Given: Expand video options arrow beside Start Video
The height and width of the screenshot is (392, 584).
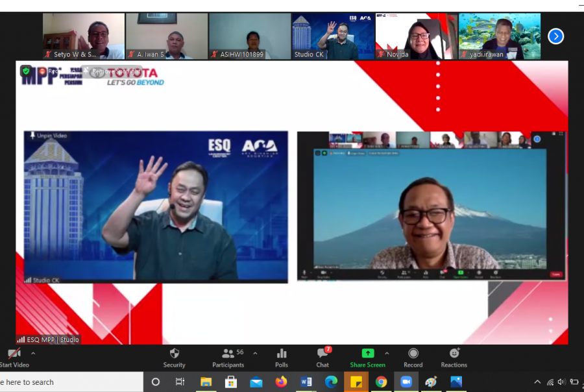Looking at the screenshot, I should pyautogui.click(x=33, y=354).
